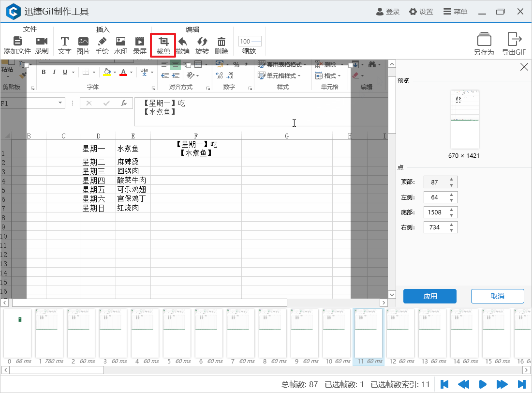Activate the 手绘 freehand drawing tool
The width and height of the screenshot is (532, 393).
coord(102,45)
